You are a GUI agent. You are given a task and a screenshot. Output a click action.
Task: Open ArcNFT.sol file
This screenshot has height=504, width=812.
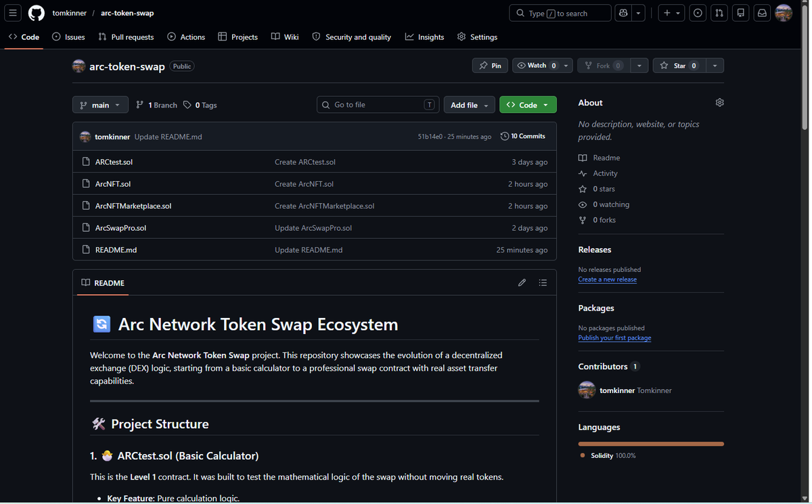(x=113, y=184)
